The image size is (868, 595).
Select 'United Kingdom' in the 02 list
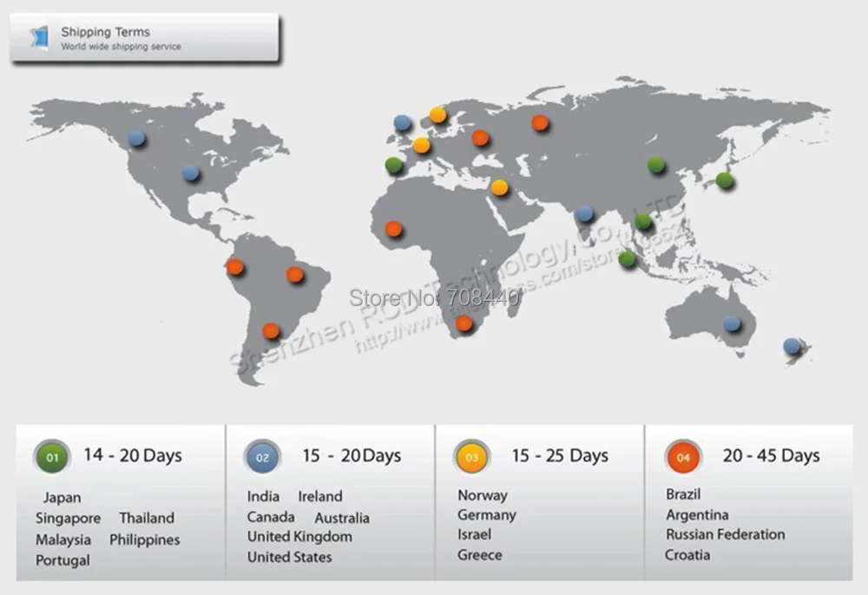pos(299,536)
